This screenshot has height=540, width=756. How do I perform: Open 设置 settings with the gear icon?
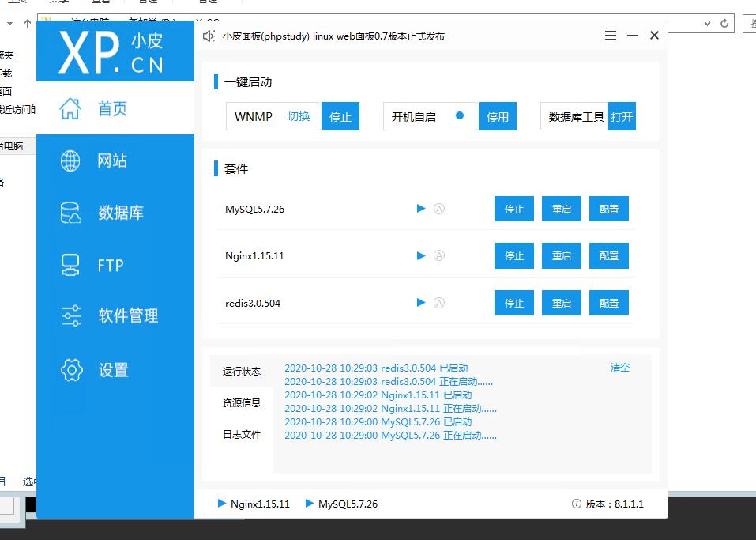(113, 370)
